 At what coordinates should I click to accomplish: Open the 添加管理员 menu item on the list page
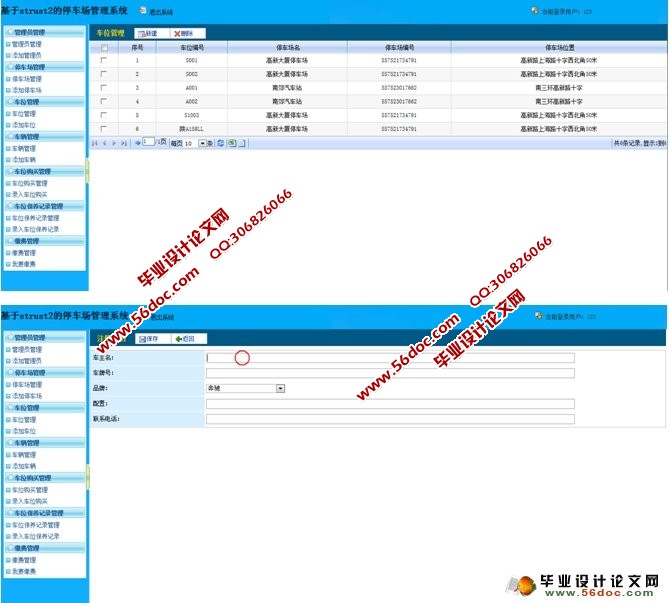pyautogui.click(x=26, y=55)
